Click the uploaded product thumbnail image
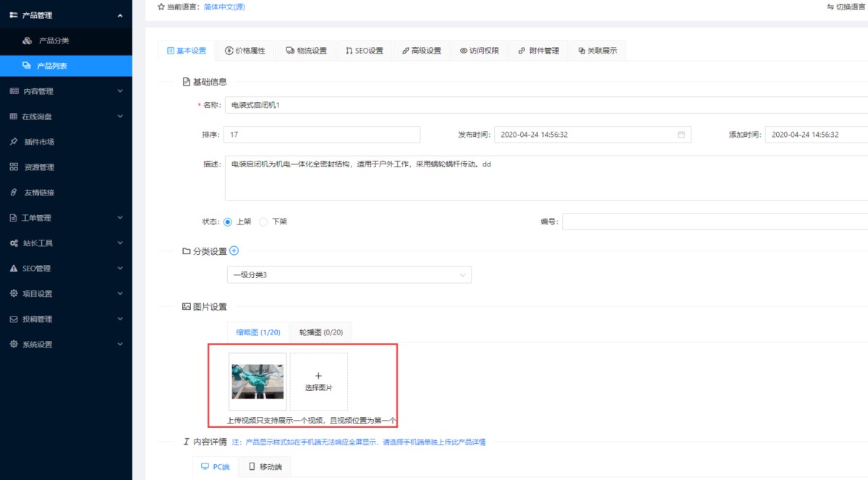Screen dimensions: 868x480 tap(258, 382)
